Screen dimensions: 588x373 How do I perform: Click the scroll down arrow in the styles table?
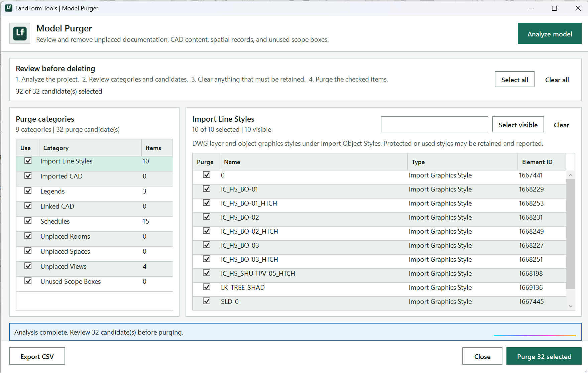571,306
